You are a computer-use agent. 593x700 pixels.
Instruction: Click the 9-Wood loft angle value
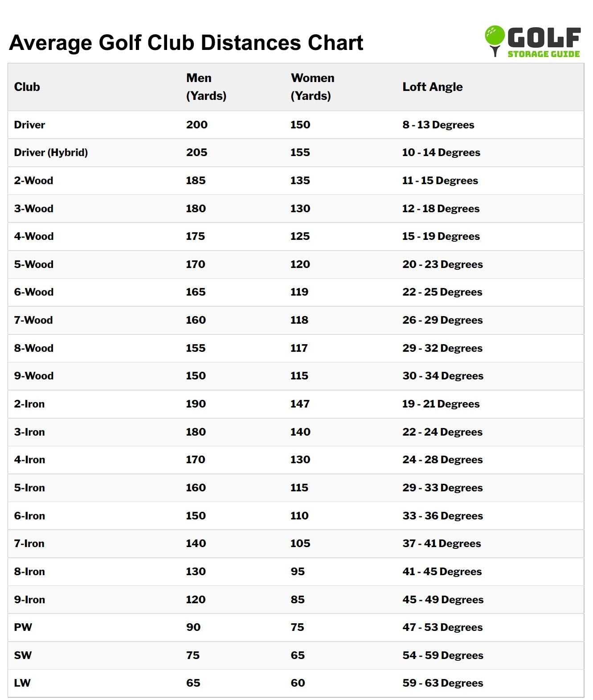point(442,376)
